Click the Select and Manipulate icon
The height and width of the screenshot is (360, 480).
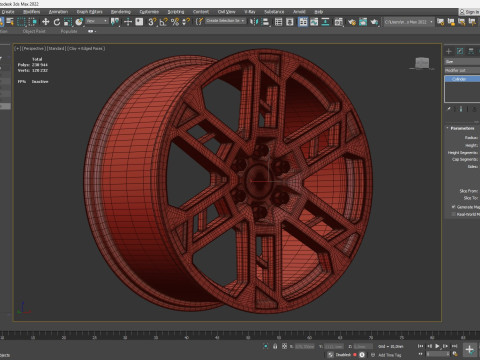tap(128, 22)
